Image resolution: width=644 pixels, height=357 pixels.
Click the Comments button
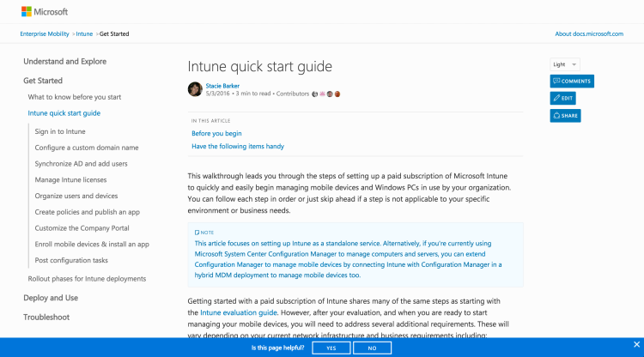click(x=572, y=82)
